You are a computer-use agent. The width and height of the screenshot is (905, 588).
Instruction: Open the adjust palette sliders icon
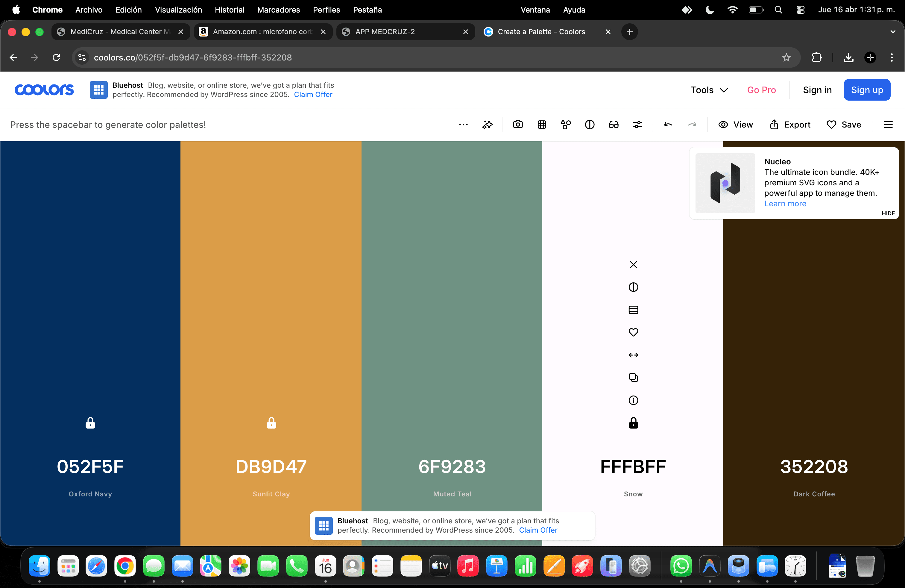click(x=637, y=124)
